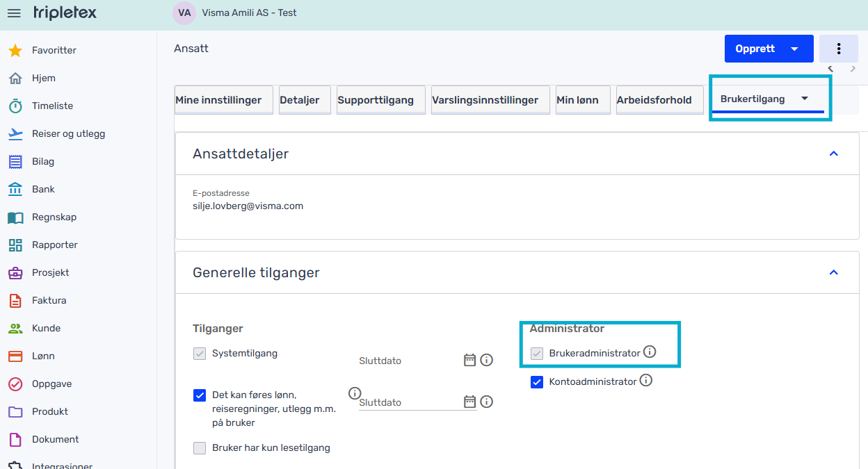Click the second Sluttdato date field
The image size is (868, 469).
(409, 402)
